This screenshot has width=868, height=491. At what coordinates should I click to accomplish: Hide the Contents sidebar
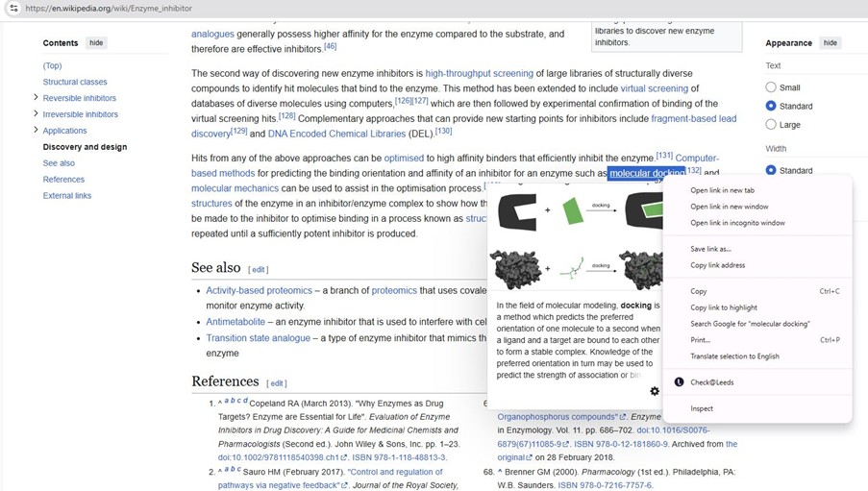[96, 43]
